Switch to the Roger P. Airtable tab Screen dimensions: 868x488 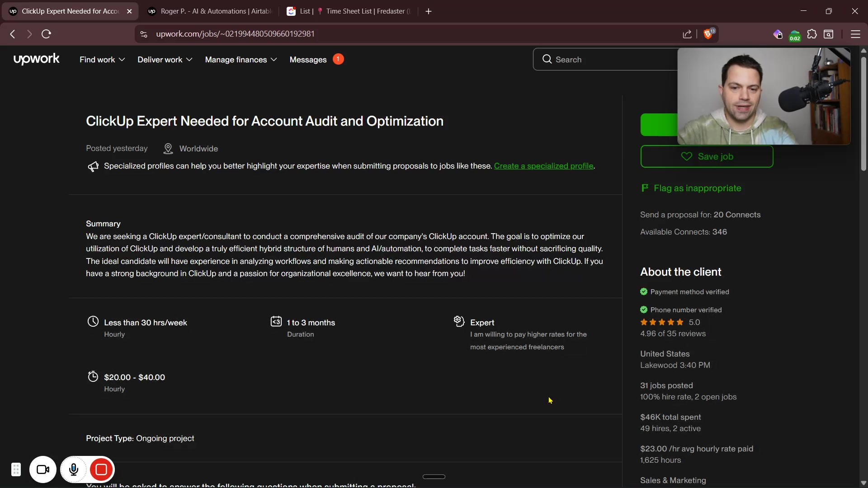tap(211, 11)
